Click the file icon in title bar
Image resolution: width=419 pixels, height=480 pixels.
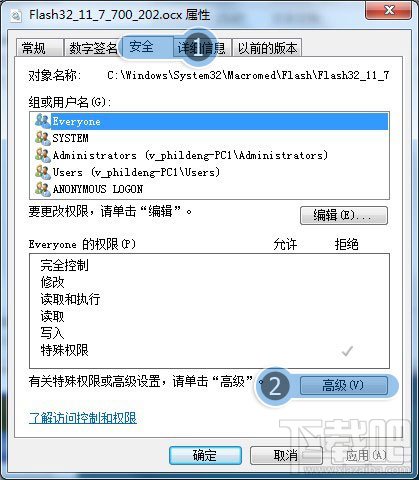[16, 16]
